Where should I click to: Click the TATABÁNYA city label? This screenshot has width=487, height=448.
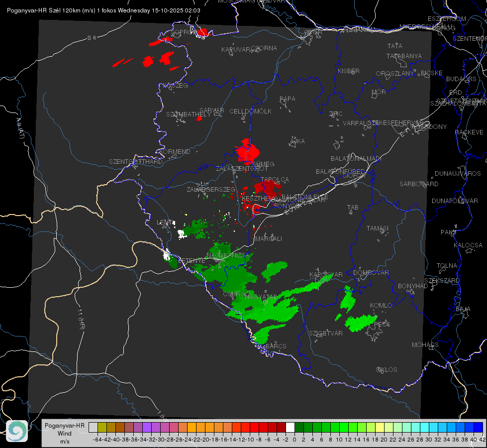pyautogui.click(x=404, y=56)
